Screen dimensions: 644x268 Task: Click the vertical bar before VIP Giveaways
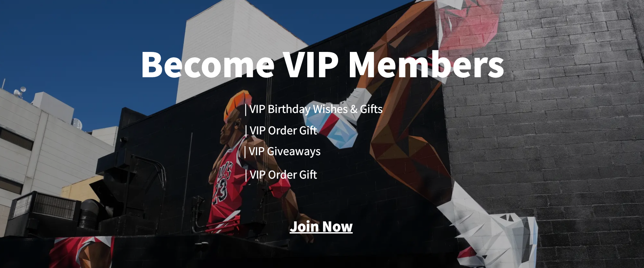click(x=245, y=151)
